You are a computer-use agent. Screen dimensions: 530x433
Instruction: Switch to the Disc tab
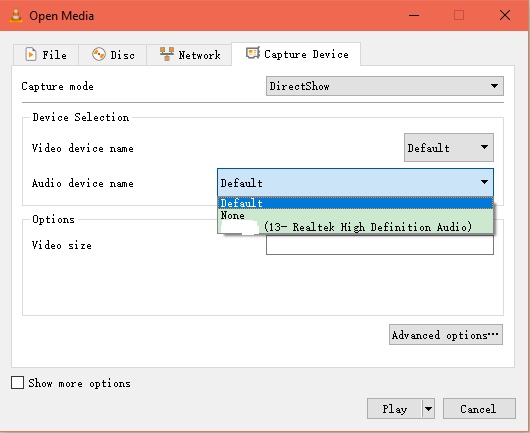(x=113, y=55)
